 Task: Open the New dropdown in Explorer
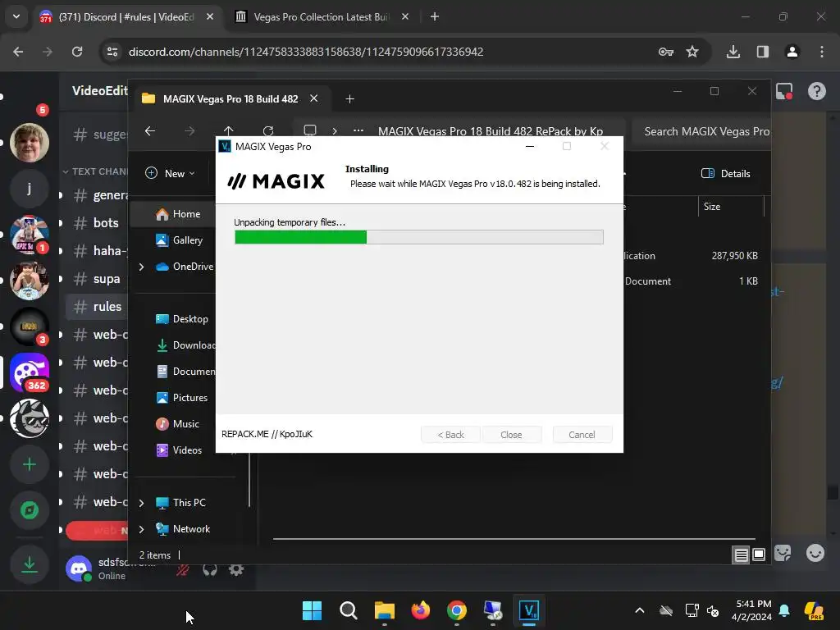[171, 173]
